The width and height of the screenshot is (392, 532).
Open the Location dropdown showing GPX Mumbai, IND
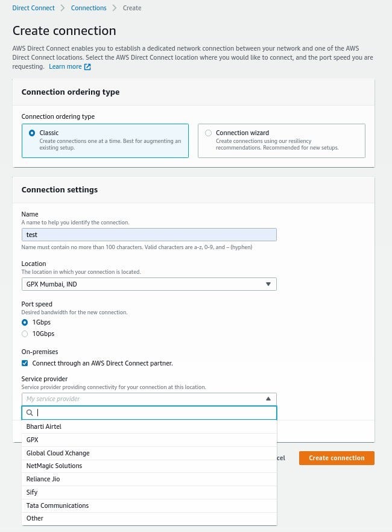149,283
